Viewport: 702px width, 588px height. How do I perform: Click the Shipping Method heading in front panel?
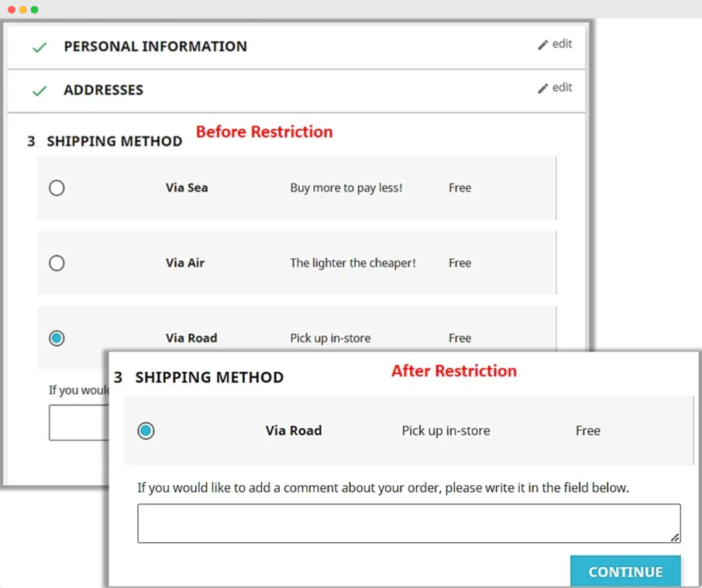click(209, 378)
